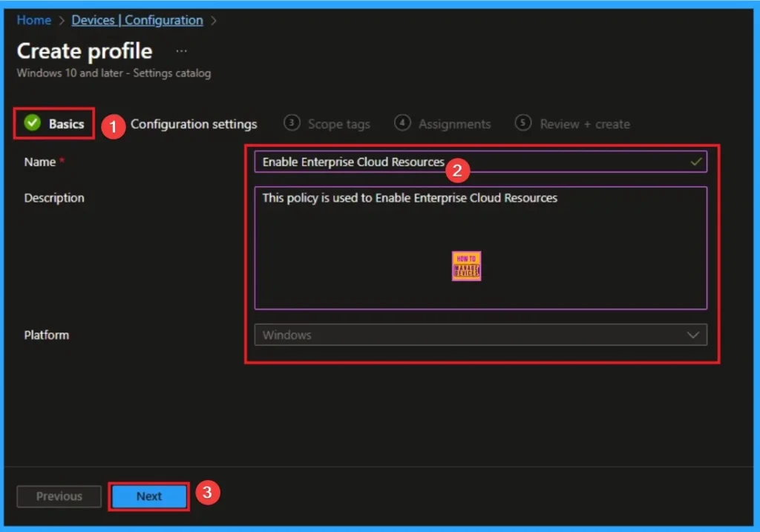This screenshot has width=760, height=532.
Task: Click the HTMD logo image in the description
Action: 466,265
